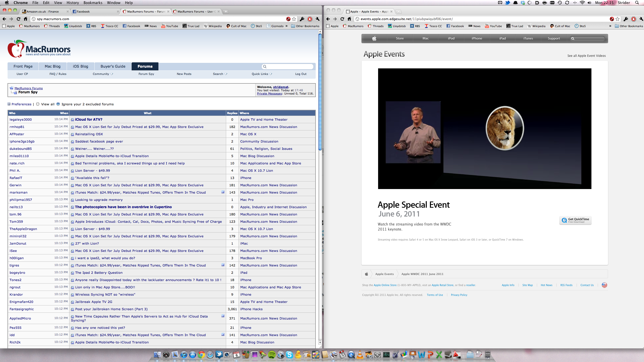Screen dimensions: 644x362
Task: Select the View all radio button
Action: pyautogui.click(x=38, y=104)
